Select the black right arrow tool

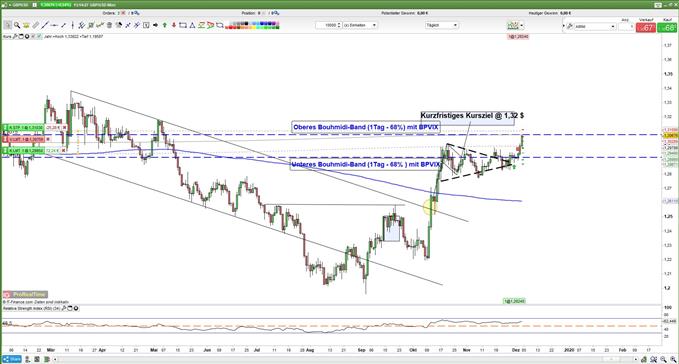click(155, 25)
